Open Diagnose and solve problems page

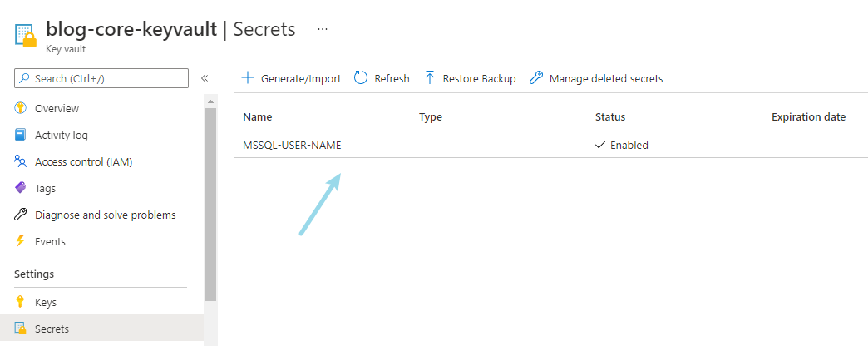[x=105, y=215]
